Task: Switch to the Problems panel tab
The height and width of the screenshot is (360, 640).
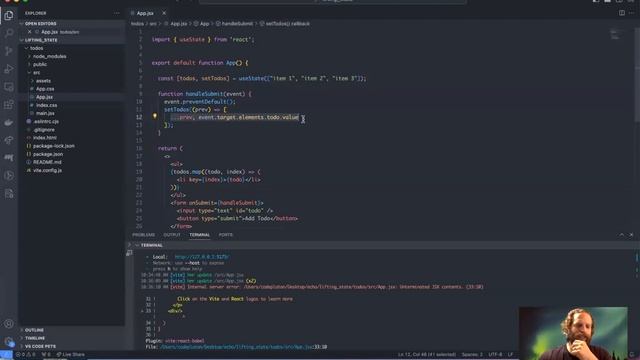Action: click(x=144, y=235)
